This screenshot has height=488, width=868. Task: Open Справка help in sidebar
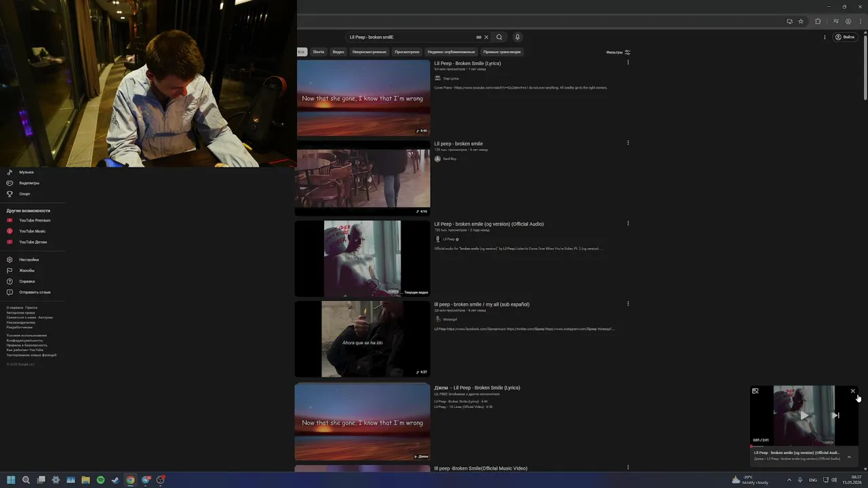pyautogui.click(x=26, y=281)
